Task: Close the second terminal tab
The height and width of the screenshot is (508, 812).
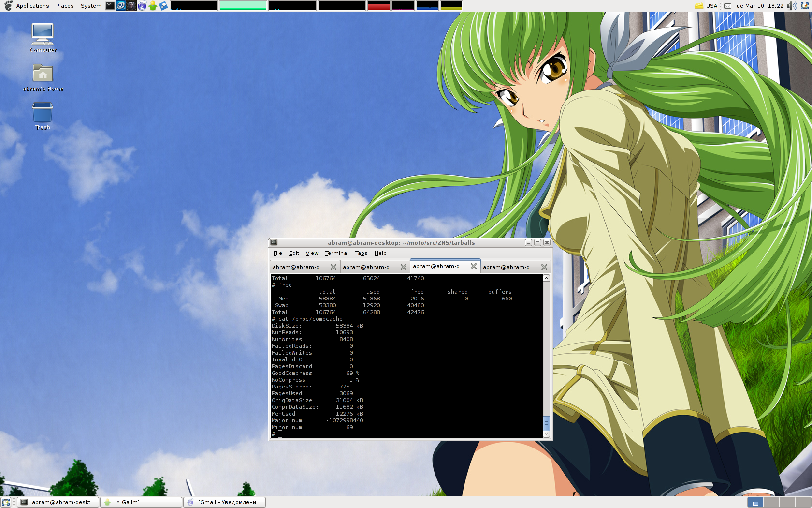Action: pos(404,267)
